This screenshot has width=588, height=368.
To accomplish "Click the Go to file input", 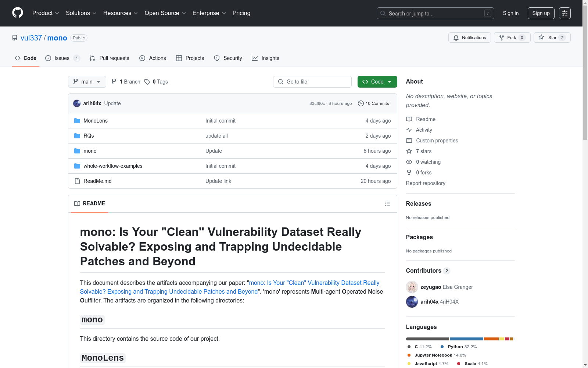I will point(312,82).
